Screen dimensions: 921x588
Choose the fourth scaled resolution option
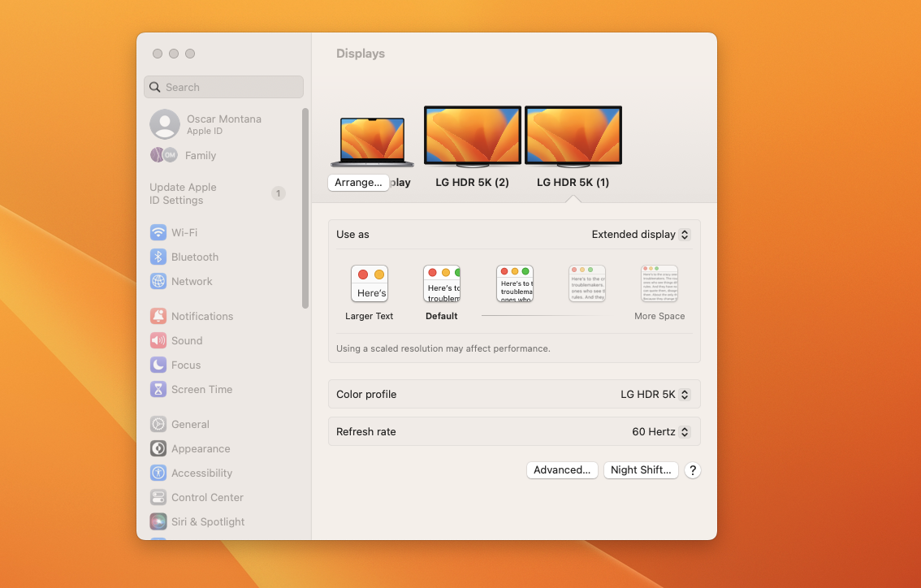tap(586, 283)
